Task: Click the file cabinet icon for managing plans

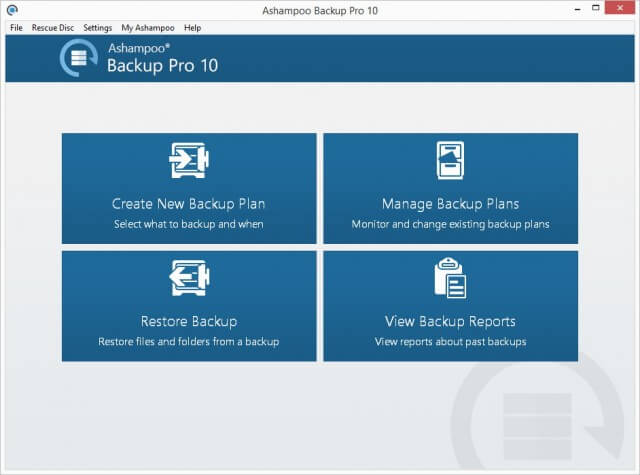Action: click(450, 160)
